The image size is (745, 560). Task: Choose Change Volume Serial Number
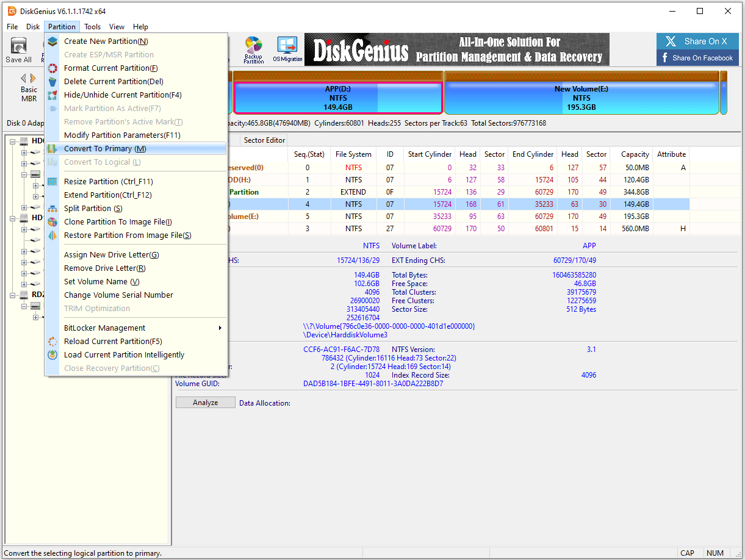point(135,295)
